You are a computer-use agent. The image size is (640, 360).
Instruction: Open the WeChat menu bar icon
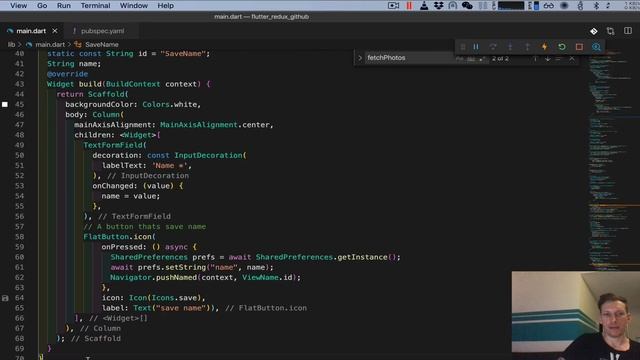[x=467, y=6]
